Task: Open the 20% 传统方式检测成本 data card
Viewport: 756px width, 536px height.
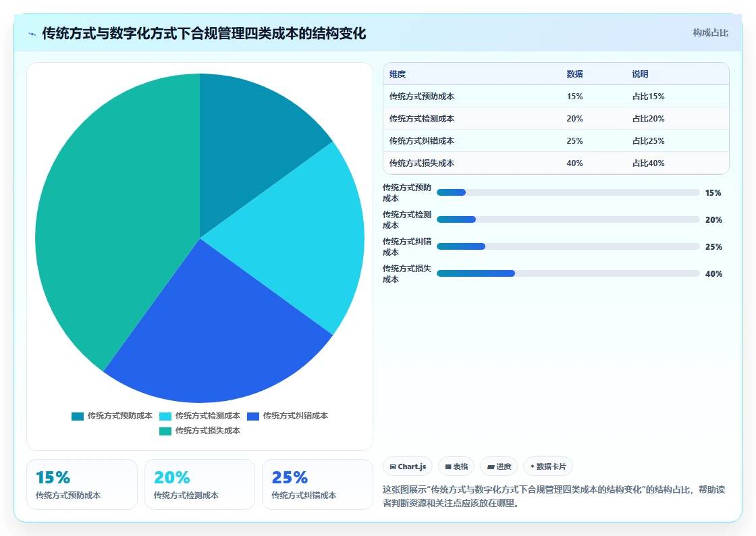Action: click(200, 485)
